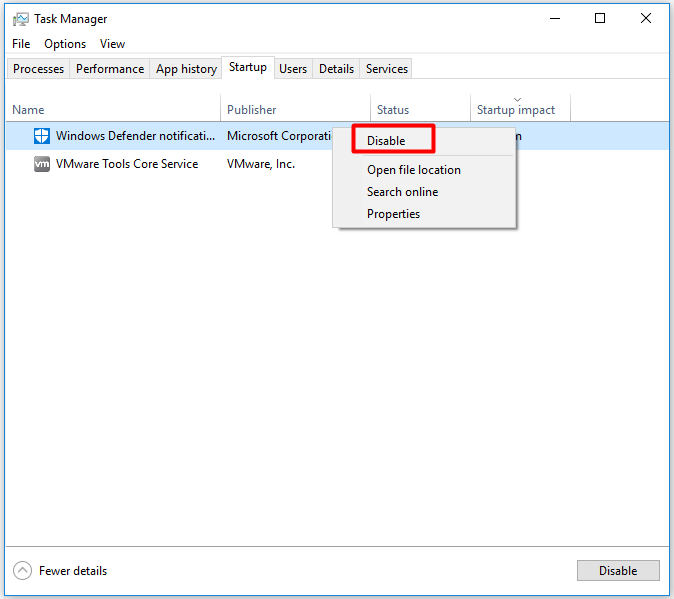Maximize the Task Manager window

coord(600,18)
